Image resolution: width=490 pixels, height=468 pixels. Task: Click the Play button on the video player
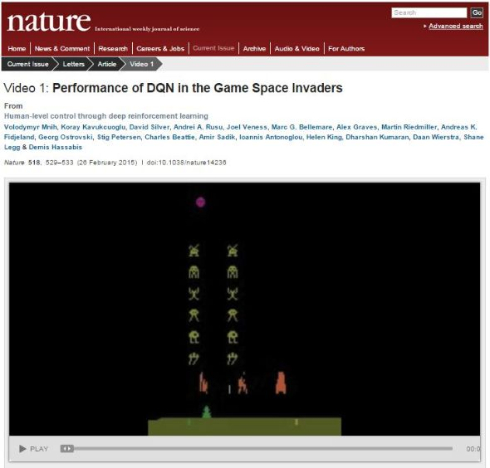coord(33,449)
